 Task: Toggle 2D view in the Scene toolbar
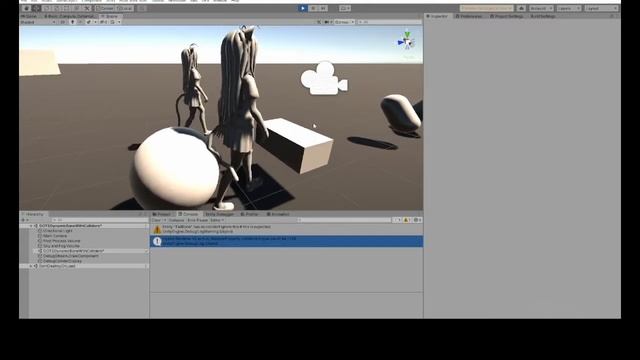(x=63, y=22)
